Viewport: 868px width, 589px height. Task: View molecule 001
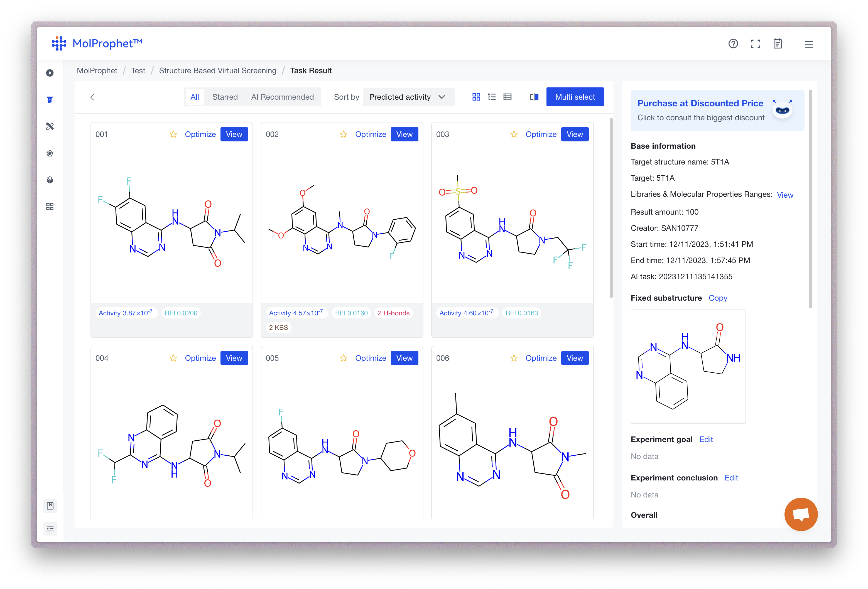coord(234,134)
